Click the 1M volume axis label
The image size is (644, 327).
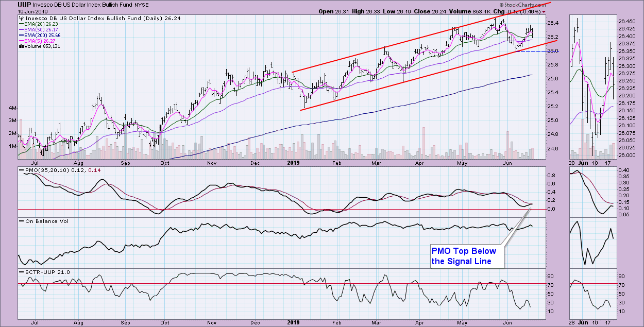coord(13,146)
